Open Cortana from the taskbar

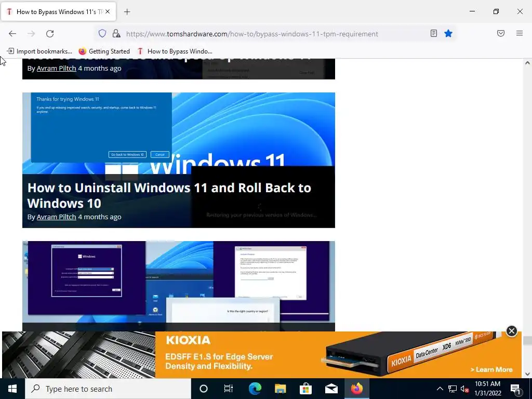point(204,389)
